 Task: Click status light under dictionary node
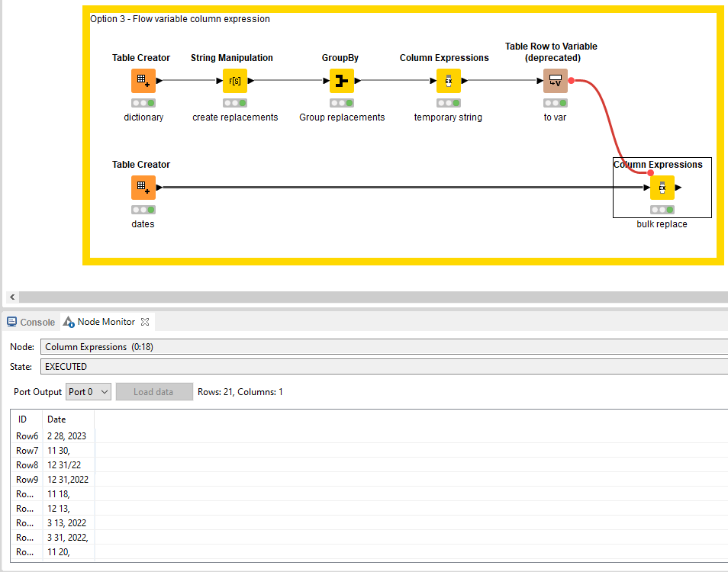143,103
